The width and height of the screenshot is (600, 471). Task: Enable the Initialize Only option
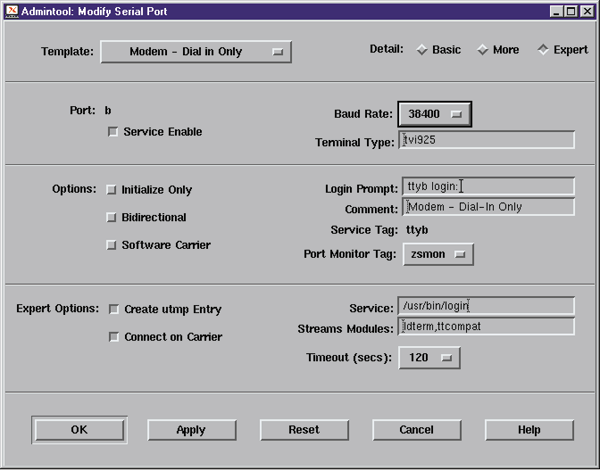click(x=112, y=190)
